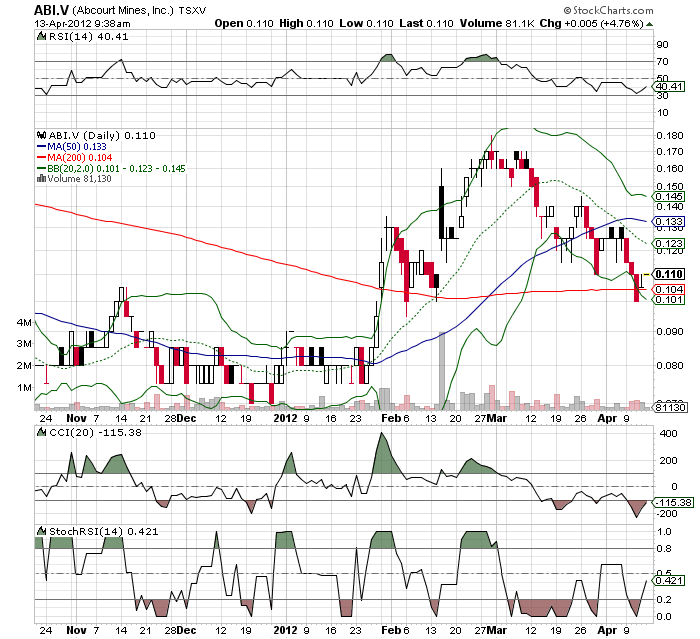Click the MA(200) 0.104 legend entry
The image size is (700, 639).
point(74,158)
